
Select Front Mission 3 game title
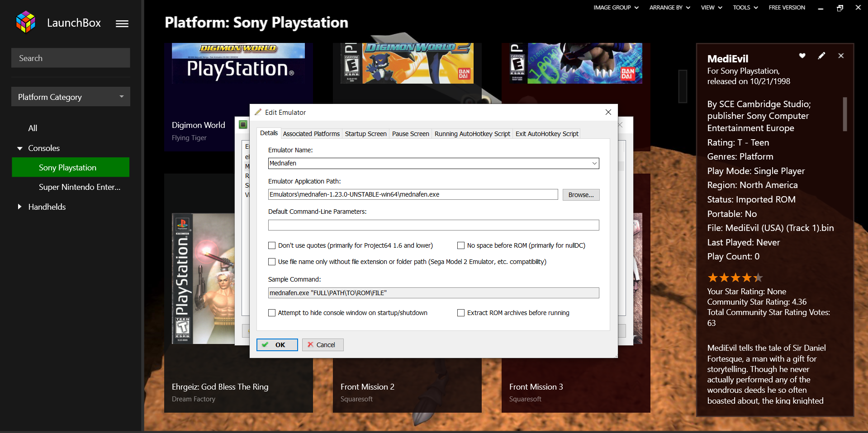(x=536, y=387)
